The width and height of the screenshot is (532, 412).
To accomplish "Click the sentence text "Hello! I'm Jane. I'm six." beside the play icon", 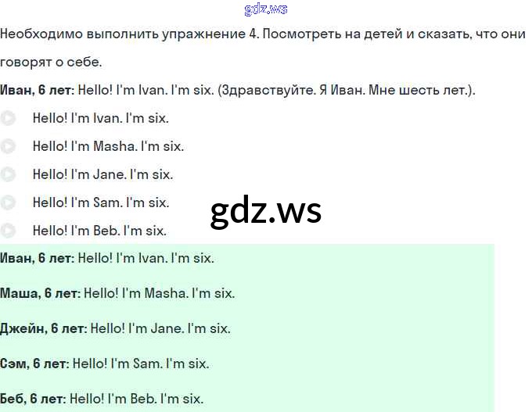I will click(x=102, y=174).
